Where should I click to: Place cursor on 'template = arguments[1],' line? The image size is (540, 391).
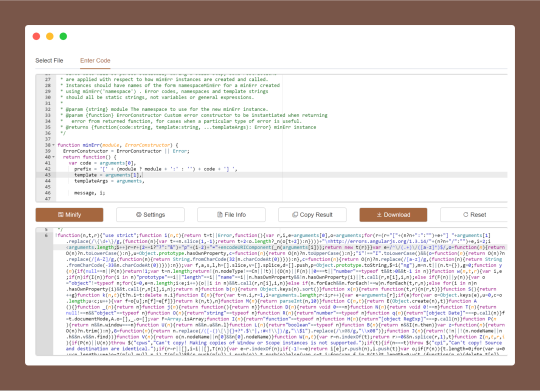(108, 175)
